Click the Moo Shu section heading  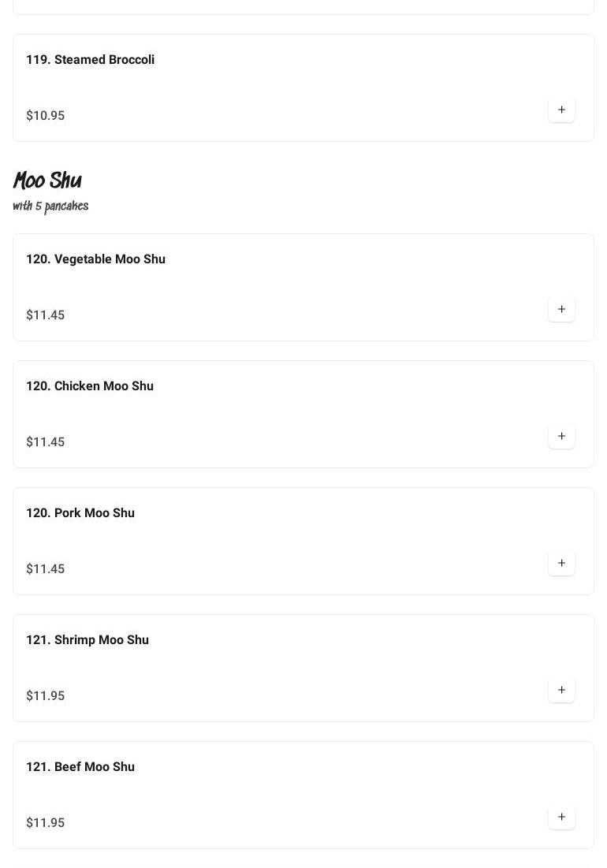pyautogui.click(x=47, y=181)
